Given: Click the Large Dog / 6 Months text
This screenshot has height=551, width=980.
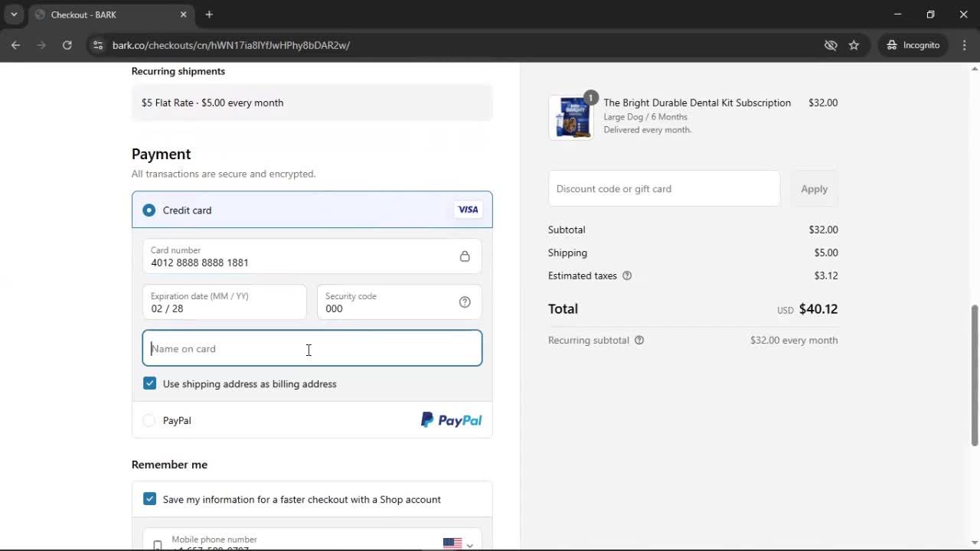Looking at the screenshot, I should pos(645,117).
